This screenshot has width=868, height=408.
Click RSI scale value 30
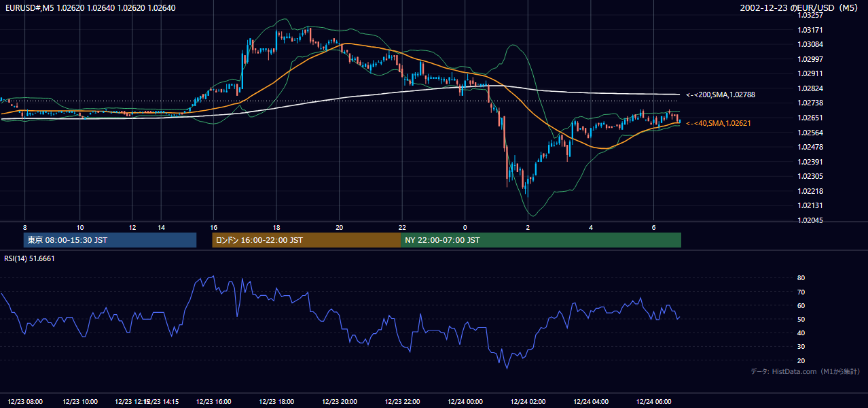[801, 346]
